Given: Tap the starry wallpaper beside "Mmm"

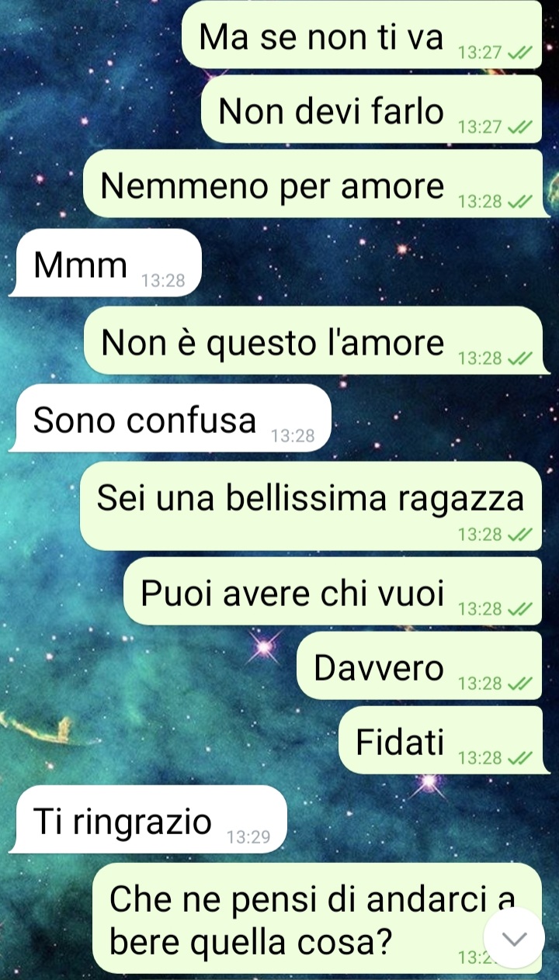Looking at the screenshot, I should 373,263.
